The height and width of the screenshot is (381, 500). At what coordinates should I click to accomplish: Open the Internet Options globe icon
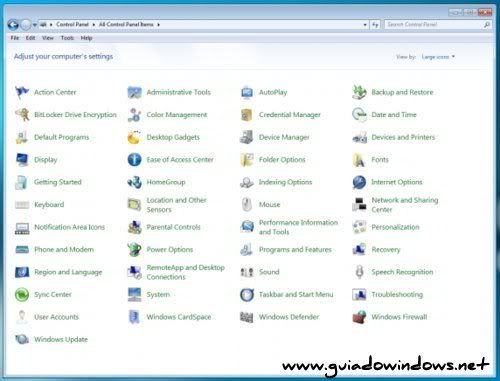click(x=359, y=182)
